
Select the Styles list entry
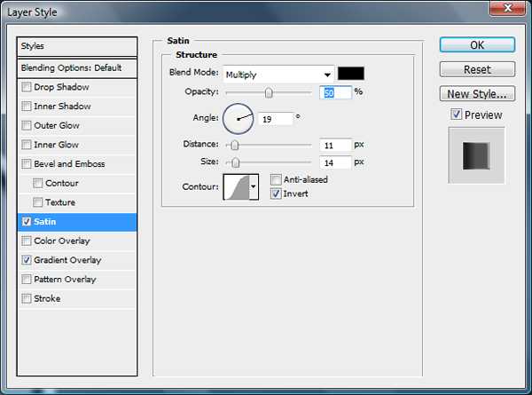coord(77,46)
